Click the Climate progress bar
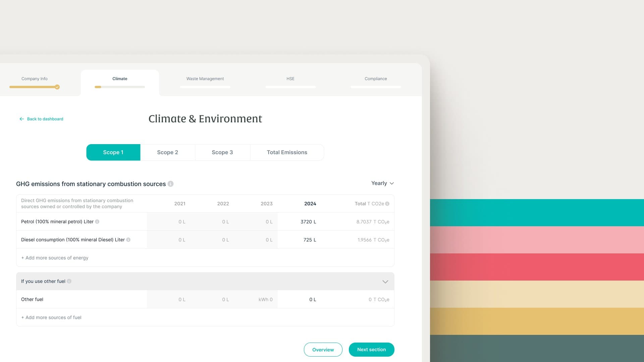The width and height of the screenshot is (644, 362). 120,87
